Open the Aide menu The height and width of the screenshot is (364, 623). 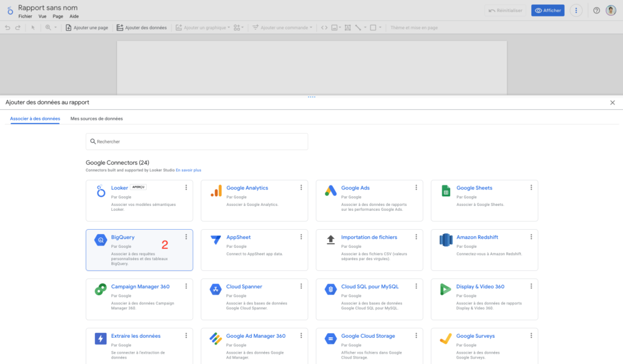[x=74, y=16]
